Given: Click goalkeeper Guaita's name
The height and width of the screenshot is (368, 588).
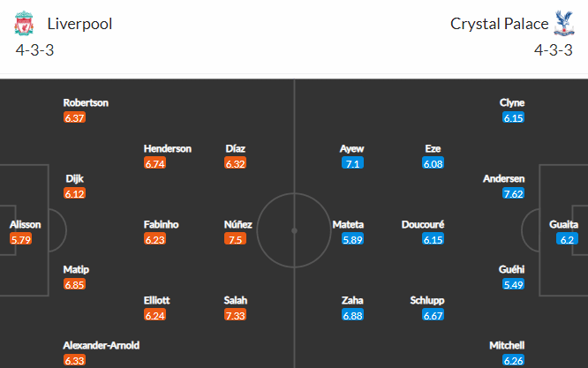Looking at the screenshot, I should (563, 224).
